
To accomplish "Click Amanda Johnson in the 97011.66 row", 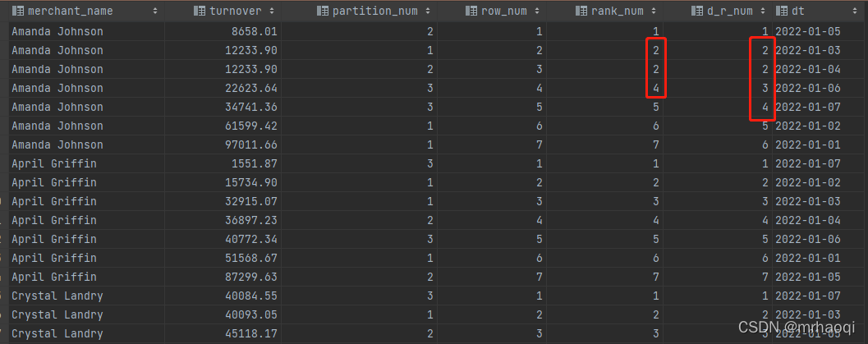I will coord(57,144).
